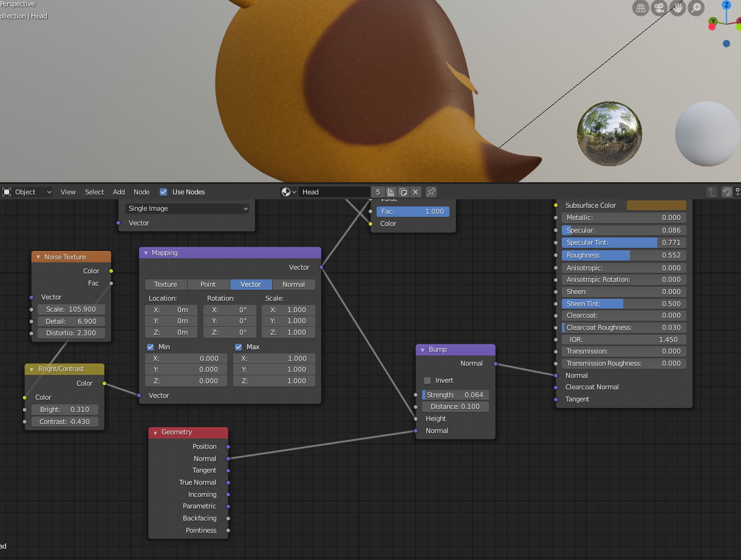Click the Bump Distance field
This screenshot has height=560, width=741.
tap(456, 406)
